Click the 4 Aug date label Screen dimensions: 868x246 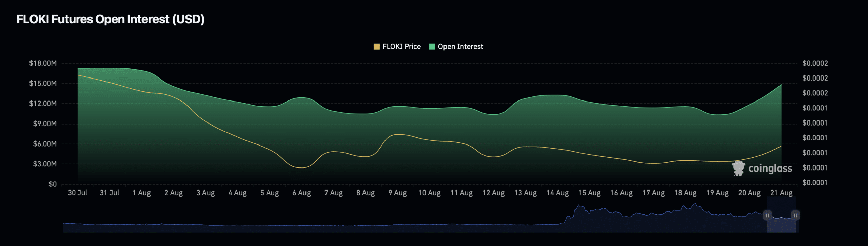coord(237,193)
